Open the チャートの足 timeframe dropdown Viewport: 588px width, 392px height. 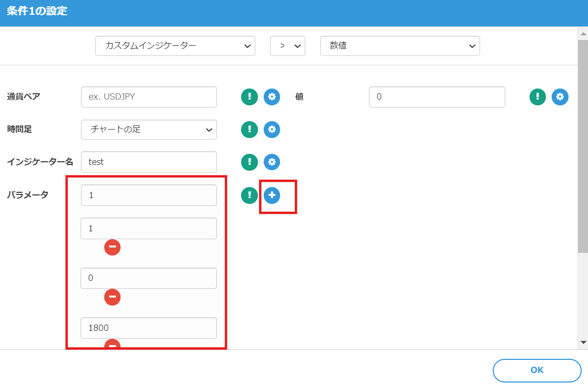tap(148, 130)
